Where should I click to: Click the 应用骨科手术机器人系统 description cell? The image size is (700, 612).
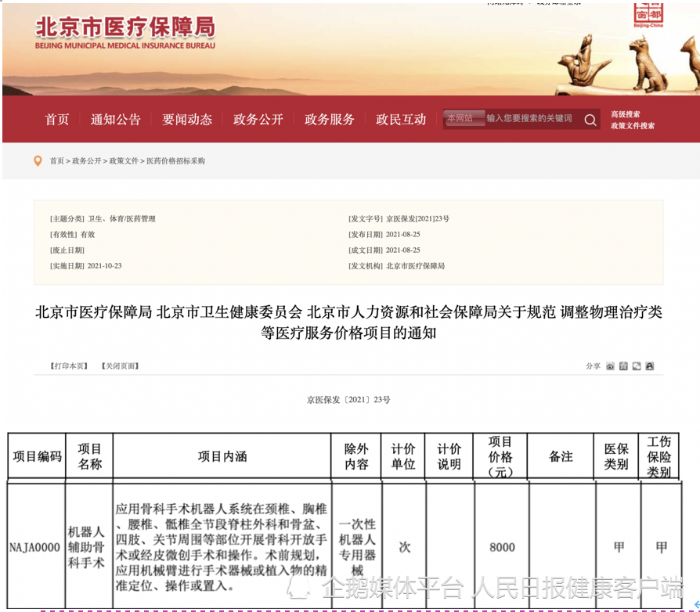click(222, 547)
